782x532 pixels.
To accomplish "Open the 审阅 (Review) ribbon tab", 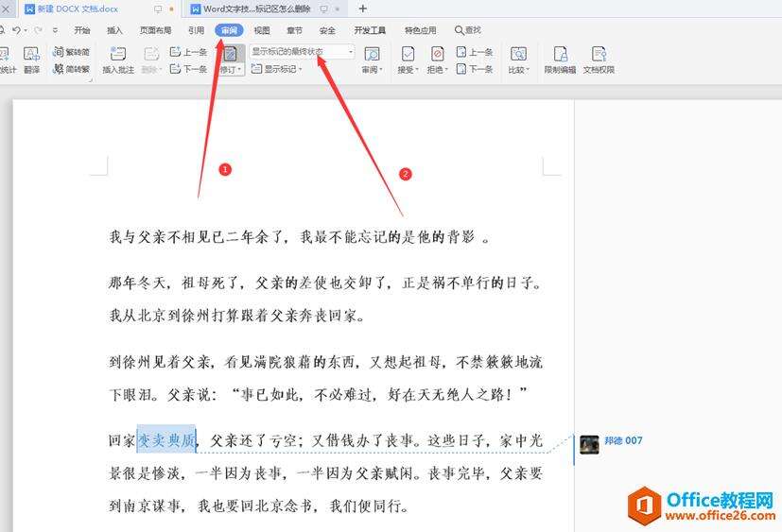I will 229,30.
